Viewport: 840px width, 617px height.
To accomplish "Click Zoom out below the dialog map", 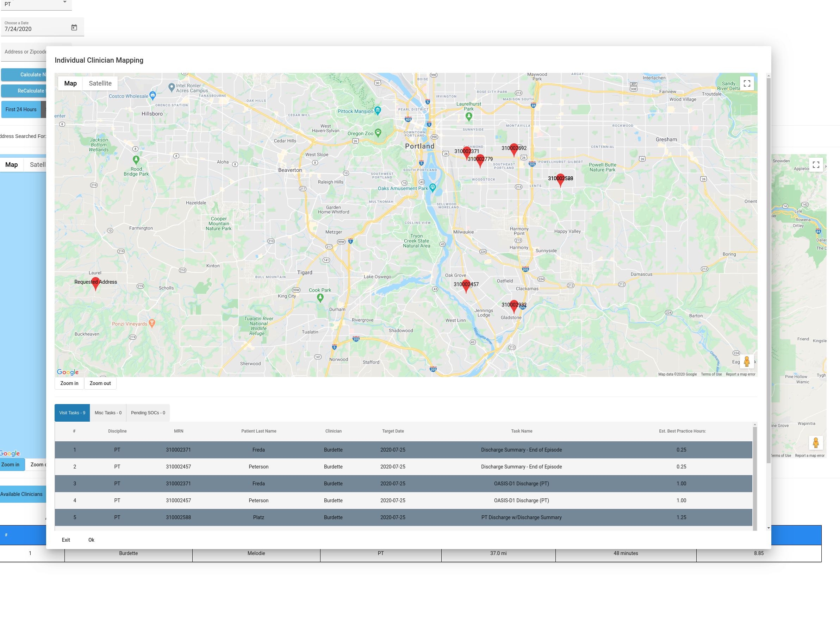I will click(x=100, y=383).
